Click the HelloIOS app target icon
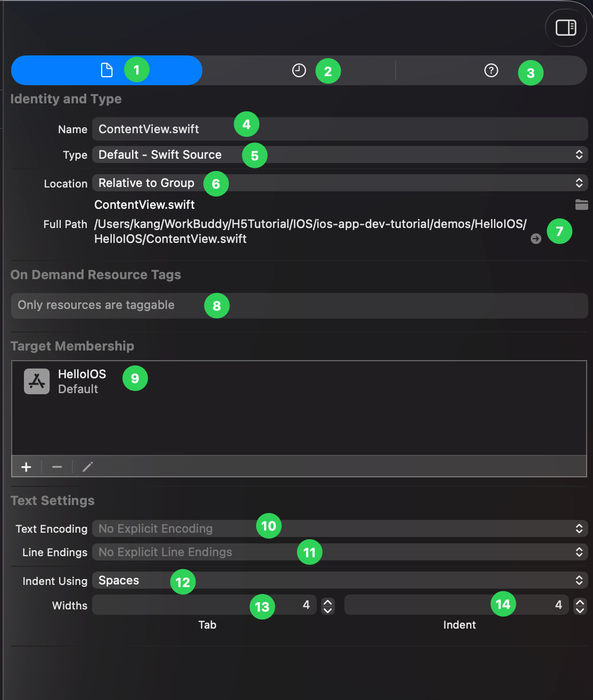The height and width of the screenshot is (700, 593). pyautogui.click(x=37, y=381)
